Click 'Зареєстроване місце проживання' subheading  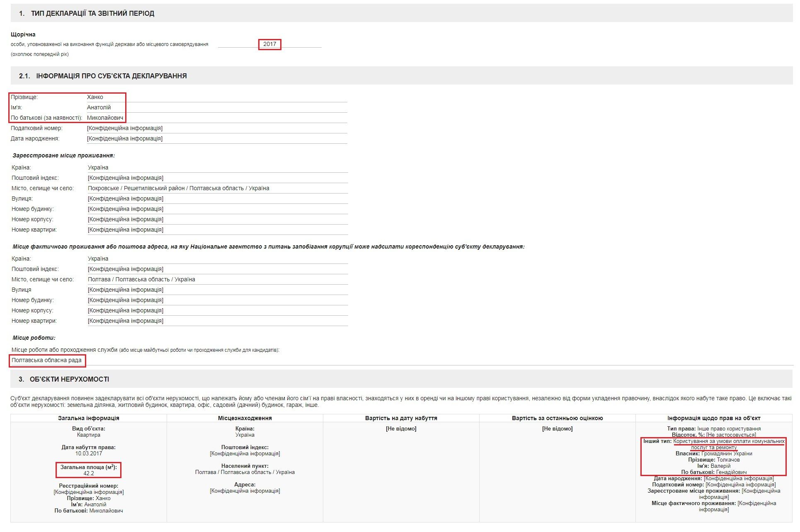coord(63,155)
